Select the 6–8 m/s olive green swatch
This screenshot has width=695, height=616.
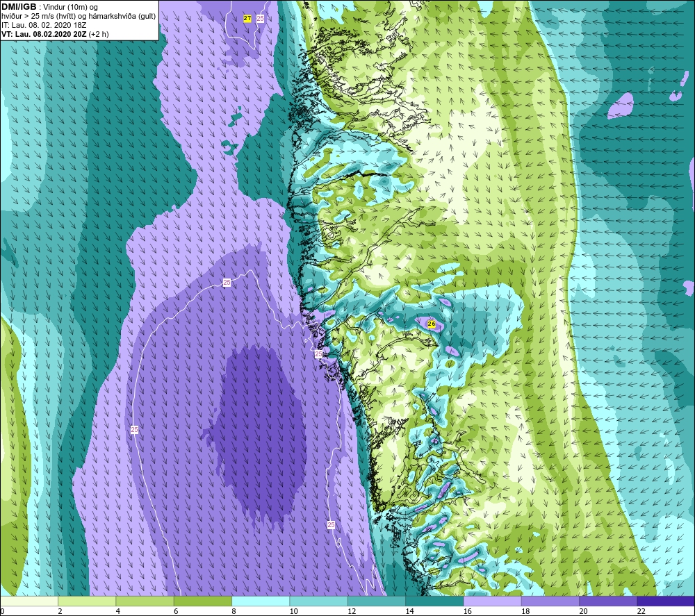click(203, 601)
